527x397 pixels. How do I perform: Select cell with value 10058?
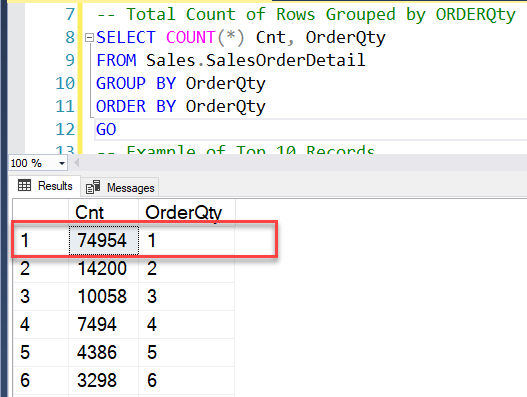tap(104, 296)
